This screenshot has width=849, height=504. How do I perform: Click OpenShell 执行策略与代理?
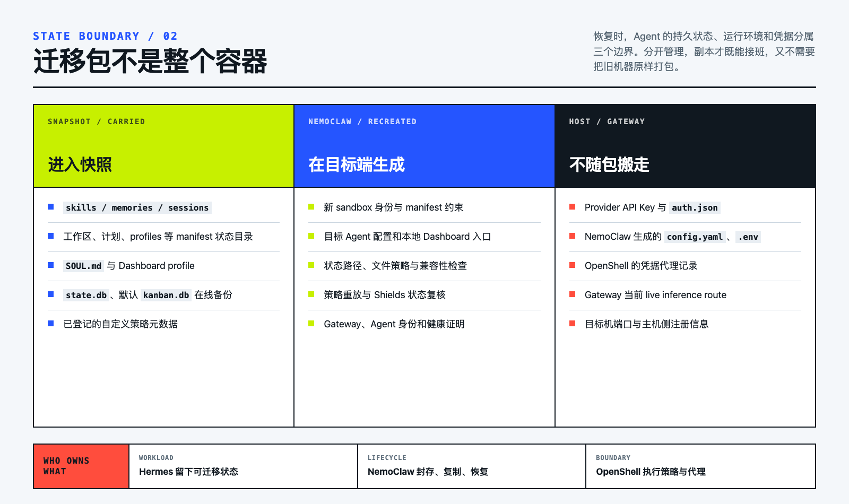pos(651,472)
